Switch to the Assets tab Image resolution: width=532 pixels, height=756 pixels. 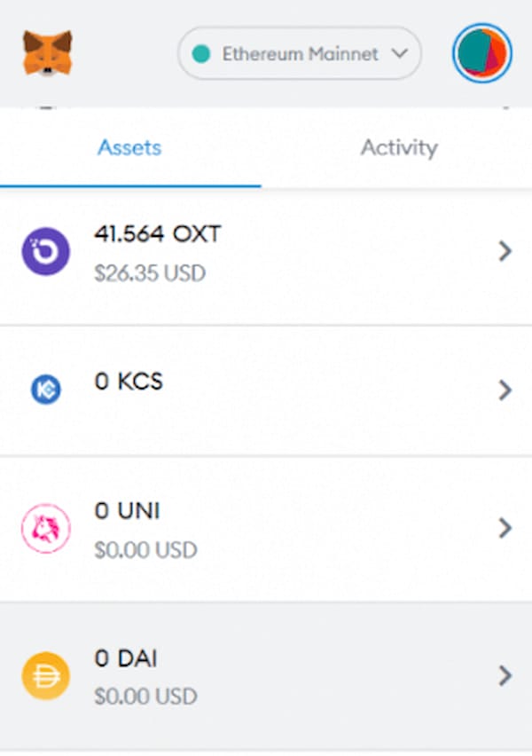(129, 147)
